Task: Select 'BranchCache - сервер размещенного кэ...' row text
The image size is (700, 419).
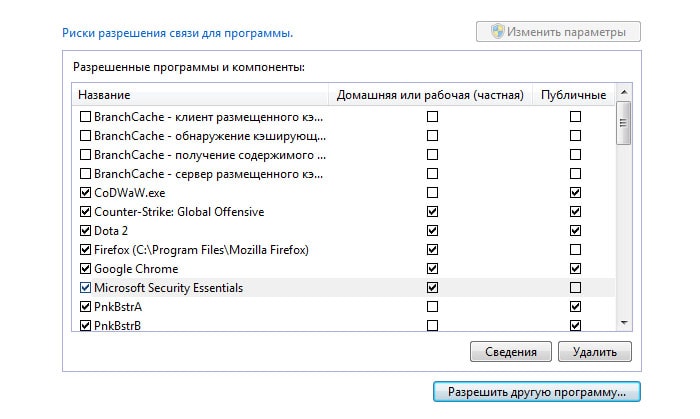Action: (x=208, y=174)
